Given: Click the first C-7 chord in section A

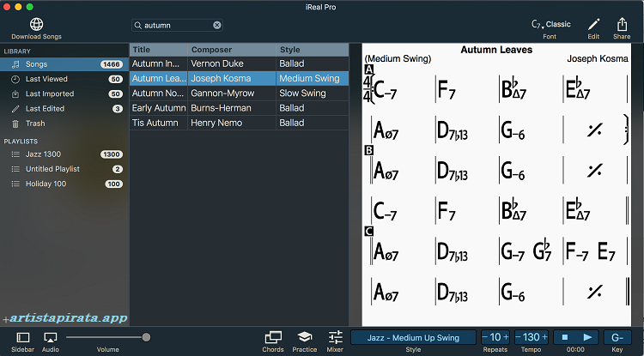Looking at the screenshot, I should click(x=385, y=90).
